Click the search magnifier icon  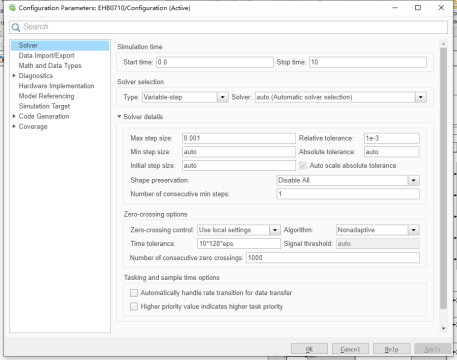(16, 27)
